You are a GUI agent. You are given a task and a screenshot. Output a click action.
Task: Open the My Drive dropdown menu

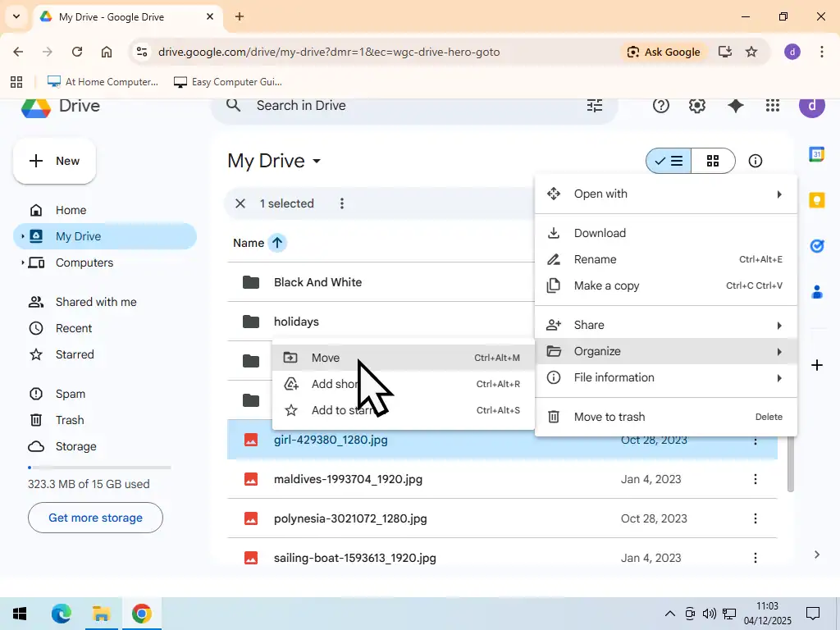(x=317, y=162)
